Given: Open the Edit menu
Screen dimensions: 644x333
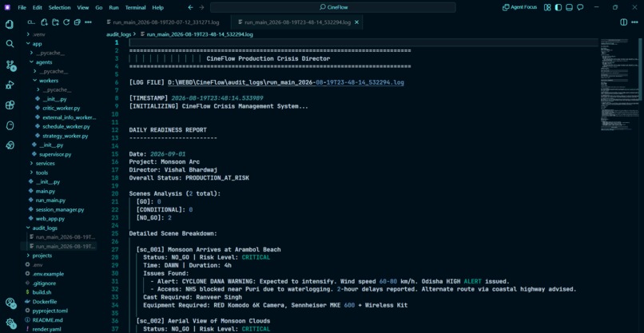Looking at the screenshot, I should (x=38, y=7).
